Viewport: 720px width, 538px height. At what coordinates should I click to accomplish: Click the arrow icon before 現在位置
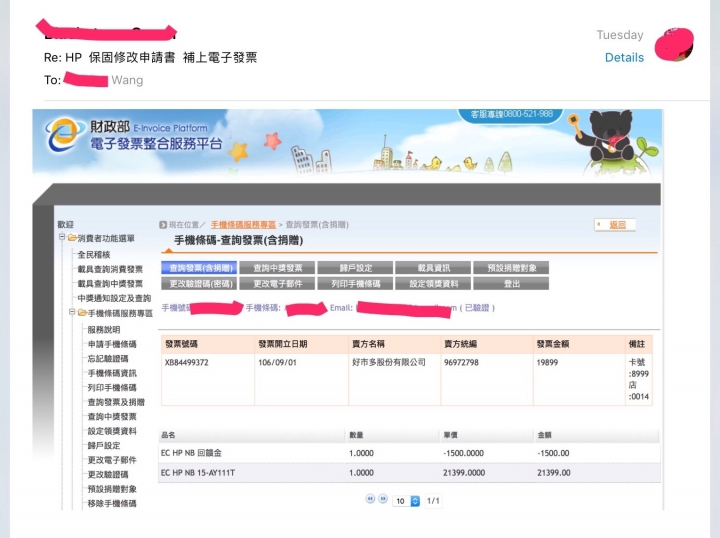point(163,224)
